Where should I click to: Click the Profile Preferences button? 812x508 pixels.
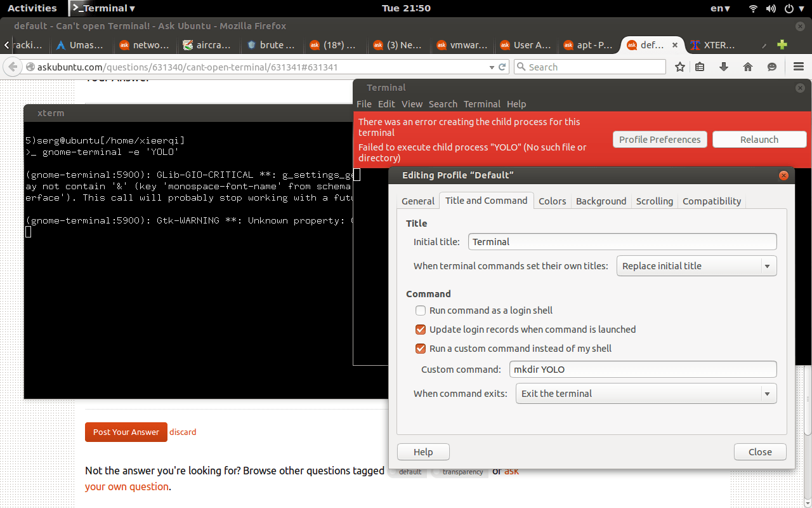(x=660, y=140)
